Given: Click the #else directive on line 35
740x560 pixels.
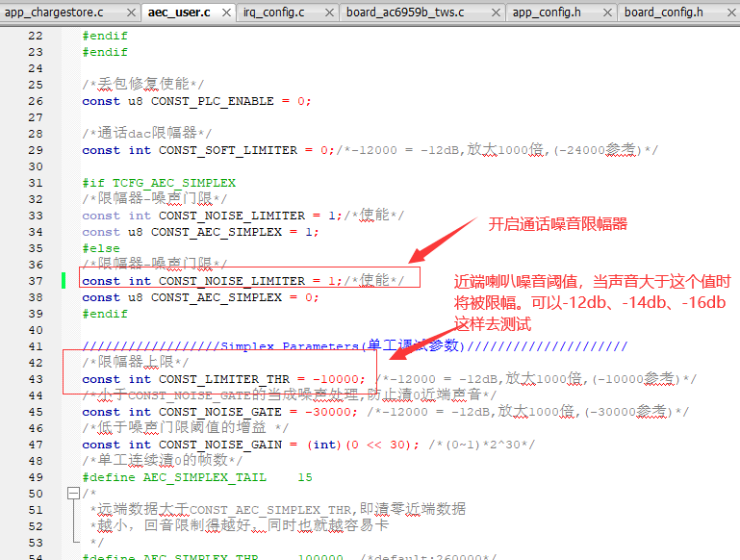Looking at the screenshot, I should (101, 248).
